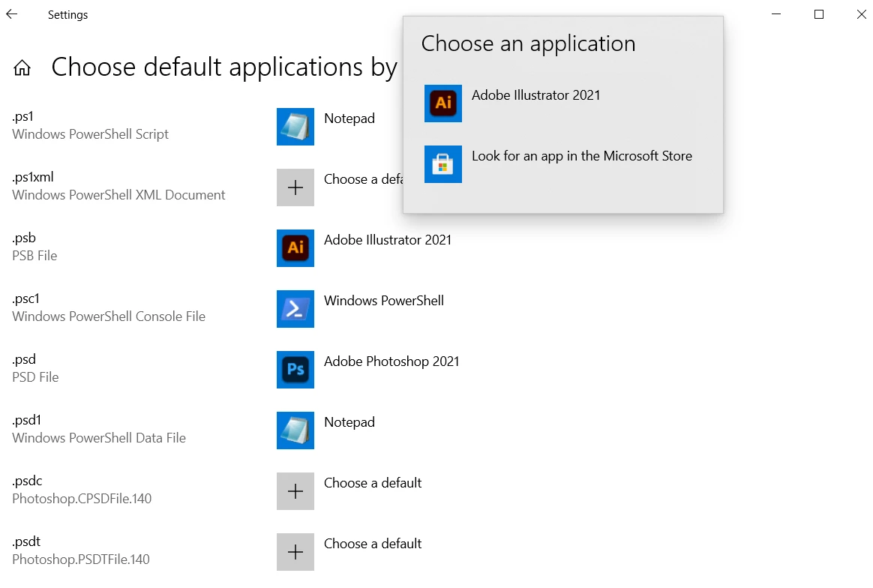Click the .psd extension text
The image size is (873, 588).
[24, 359]
